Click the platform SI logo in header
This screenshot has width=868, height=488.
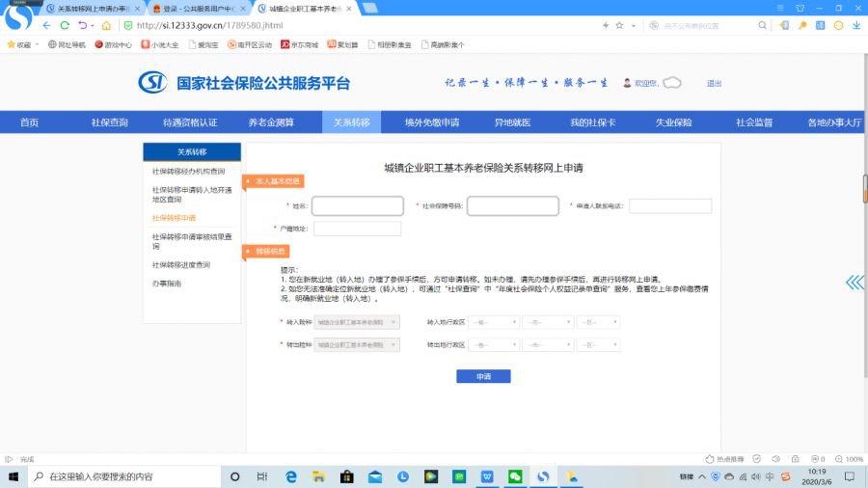click(153, 83)
